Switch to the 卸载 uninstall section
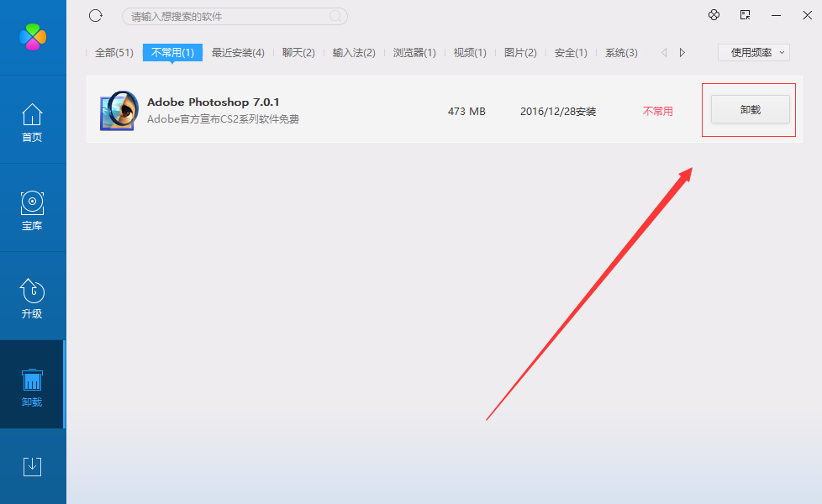Image resolution: width=822 pixels, height=504 pixels. (32, 386)
